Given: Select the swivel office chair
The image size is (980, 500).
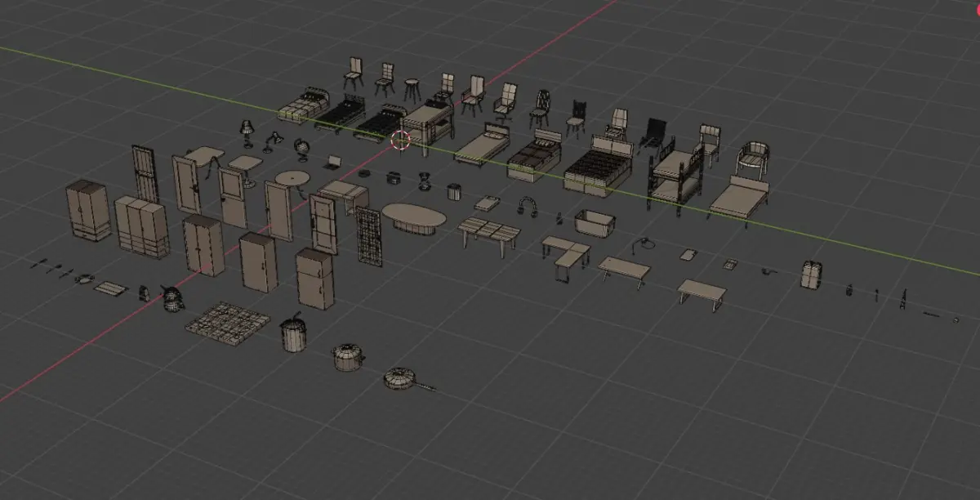Looking at the screenshot, I should point(505,103).
